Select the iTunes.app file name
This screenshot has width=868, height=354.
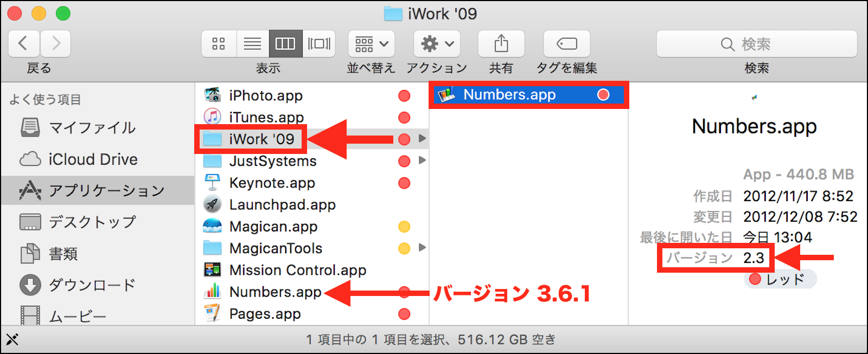tap(266, 118)
